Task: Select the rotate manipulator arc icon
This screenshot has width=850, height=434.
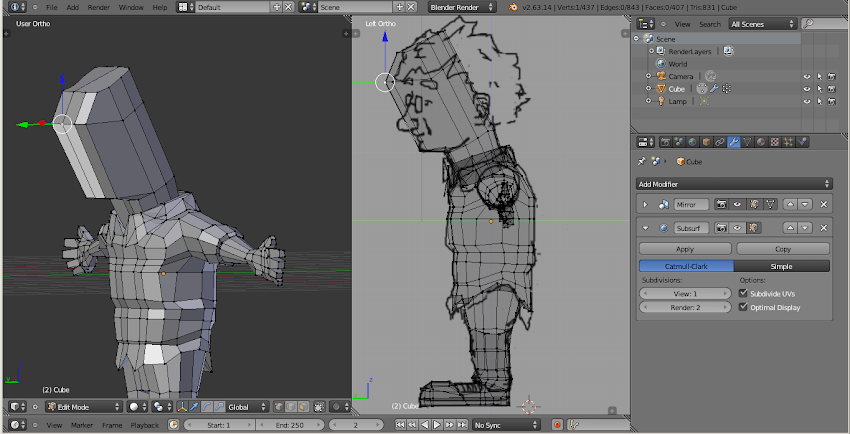Action: pyautogui.click(x=207, y=407)
